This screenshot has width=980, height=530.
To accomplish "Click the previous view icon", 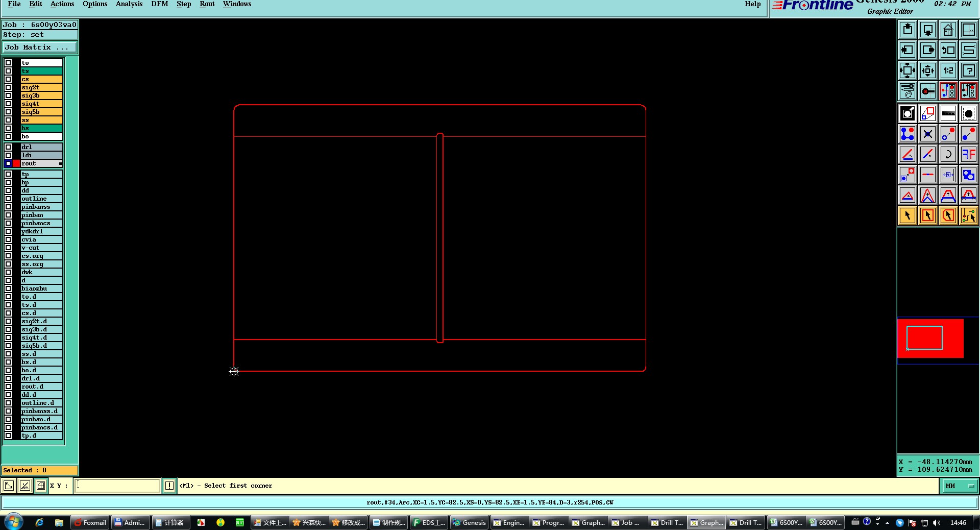I will click(948, 50).
